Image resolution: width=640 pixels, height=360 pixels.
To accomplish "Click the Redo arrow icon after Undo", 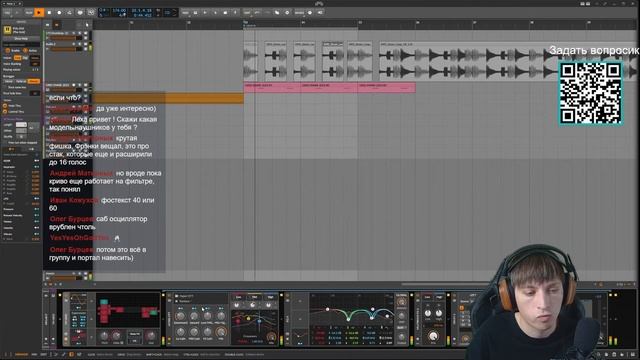I will 267,13.
